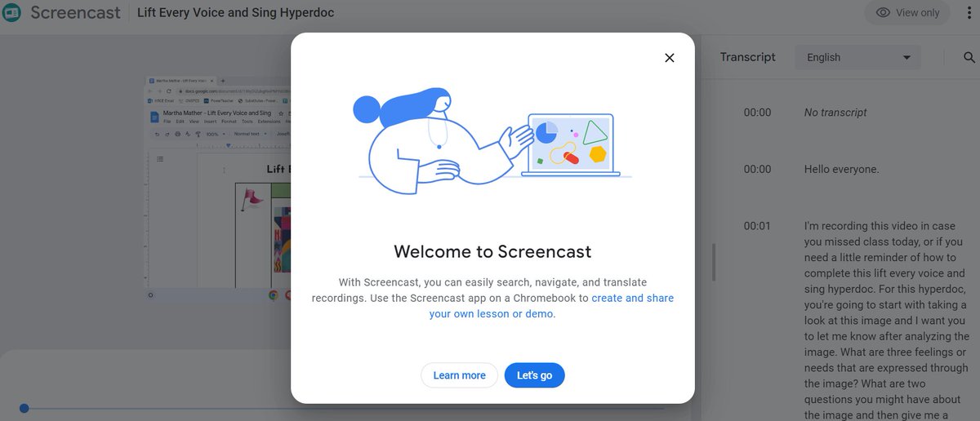
Task: Close the Welcome to Screencast dialog
Action: [x=670, y=57]
